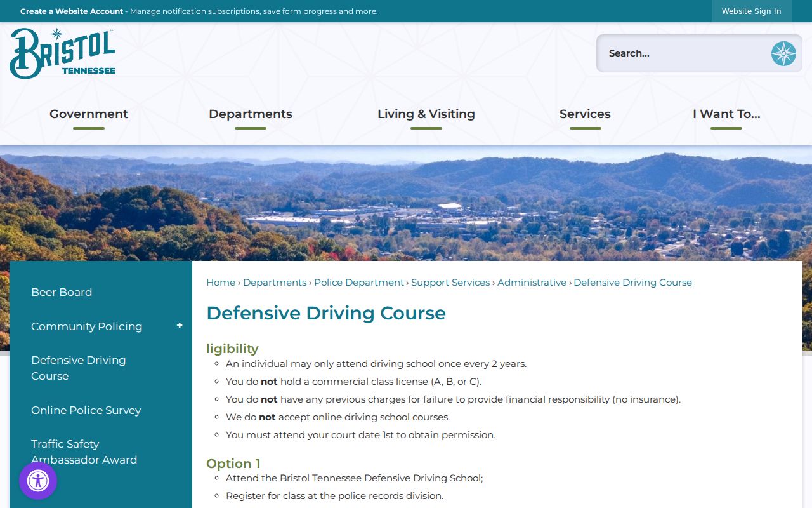Image resolution: width=812 pixels, height=508 pixels.
Task: Click text 'Register for class at the police records division'
Action: [x=334, y=496]
